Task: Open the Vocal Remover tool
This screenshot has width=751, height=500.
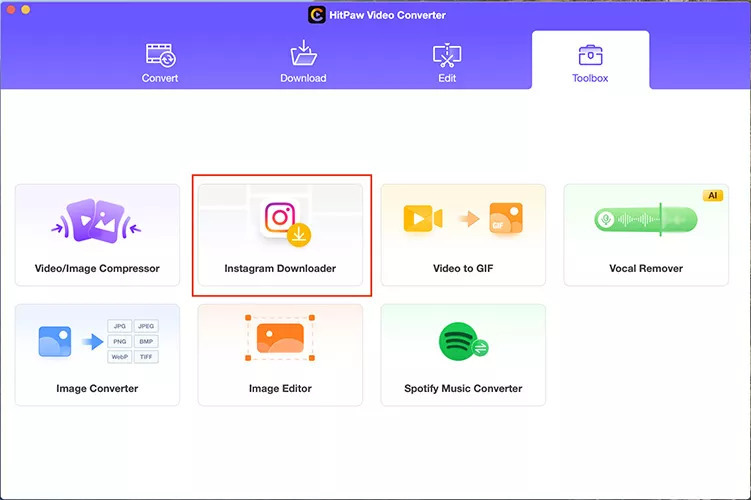Action: [x=646, y=235]
